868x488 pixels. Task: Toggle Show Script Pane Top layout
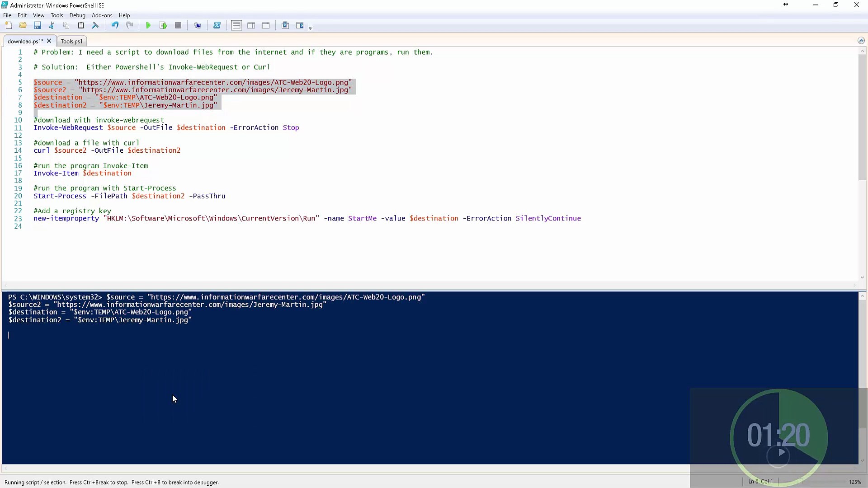pos(236,25)
